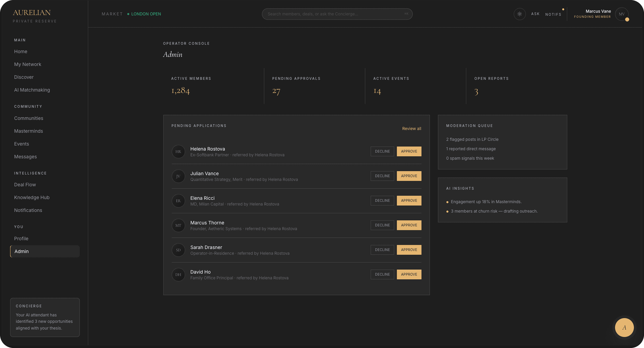Toggle the light/dark theme sun icon
The height and width of the screenshot is (348, 644).
tap(519, 14)
